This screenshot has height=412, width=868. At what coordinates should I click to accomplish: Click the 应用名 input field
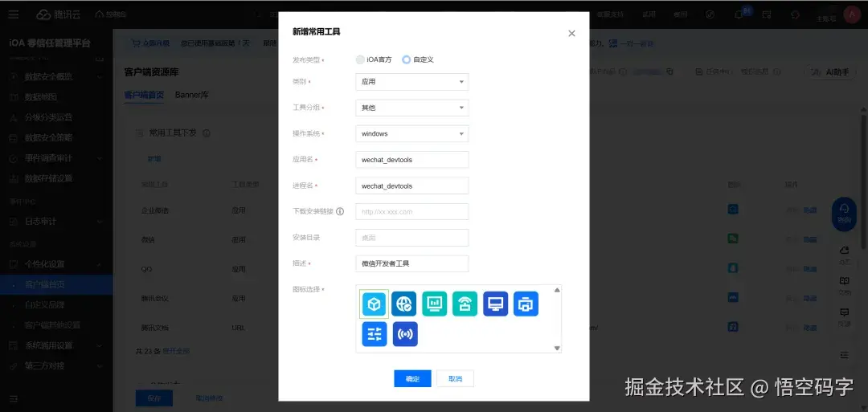(x=412, y=160)
